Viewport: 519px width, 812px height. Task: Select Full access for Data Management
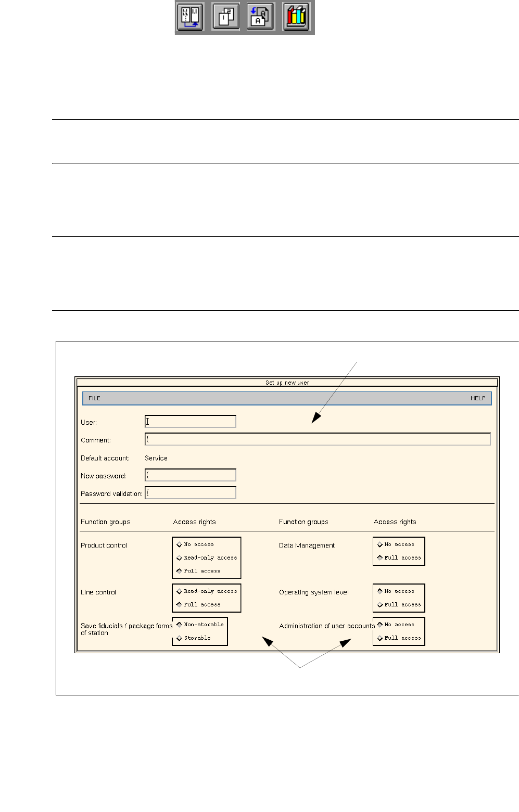click(x=399, y=557)
